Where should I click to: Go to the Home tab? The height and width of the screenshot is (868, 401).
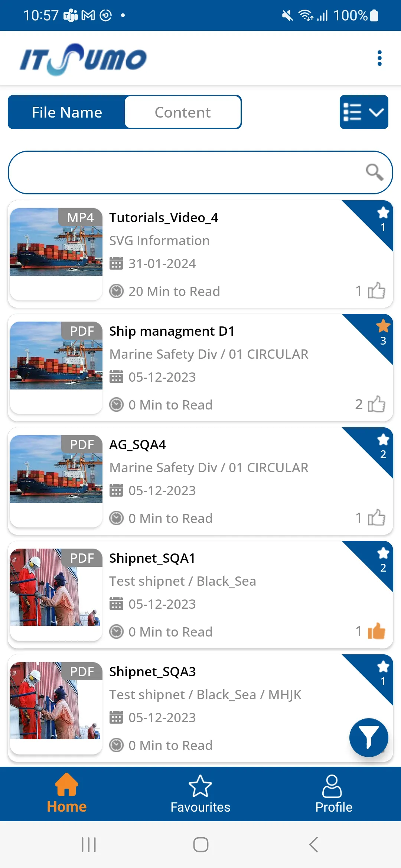click(x=67, y=794)
